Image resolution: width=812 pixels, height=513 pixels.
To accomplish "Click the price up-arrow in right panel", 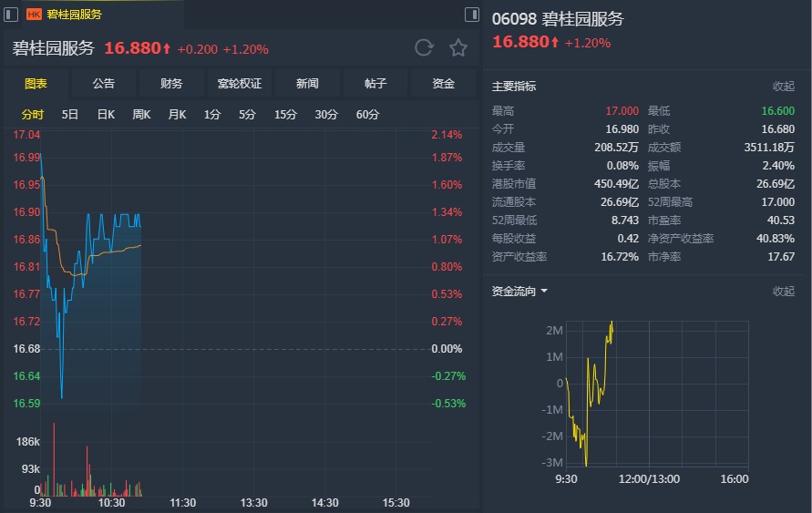I will pyautogui.click(x=555, y=42).
